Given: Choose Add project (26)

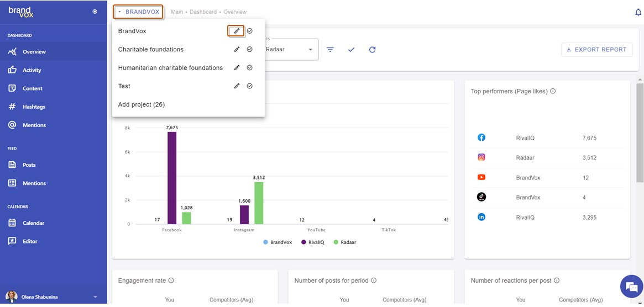Looking at the screenshot, I should 142,105.
